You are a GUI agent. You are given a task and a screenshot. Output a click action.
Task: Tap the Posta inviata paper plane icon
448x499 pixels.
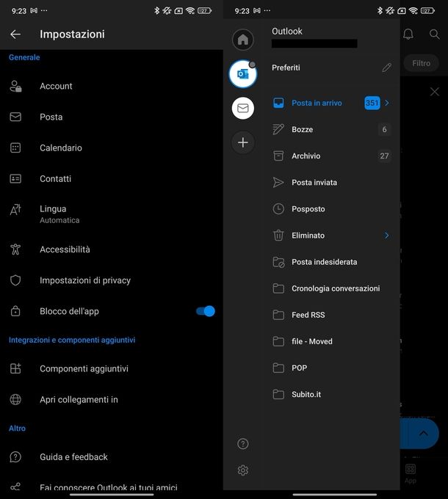coord(278,182)
